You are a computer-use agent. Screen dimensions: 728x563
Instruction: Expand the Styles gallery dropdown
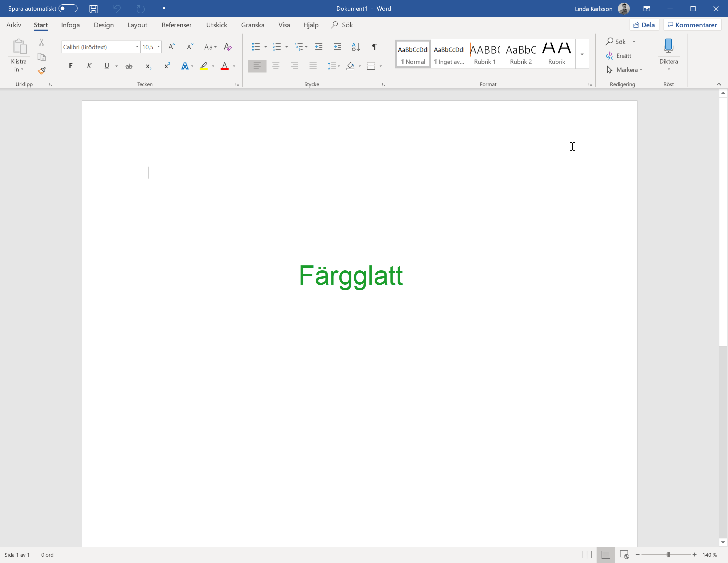(x=582, y=54)
